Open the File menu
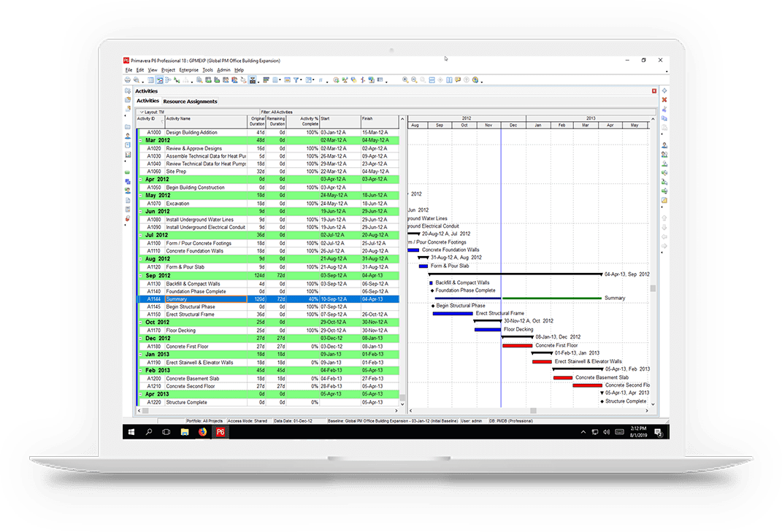Screen dimensions: 782x532 (x=129, y=70)
